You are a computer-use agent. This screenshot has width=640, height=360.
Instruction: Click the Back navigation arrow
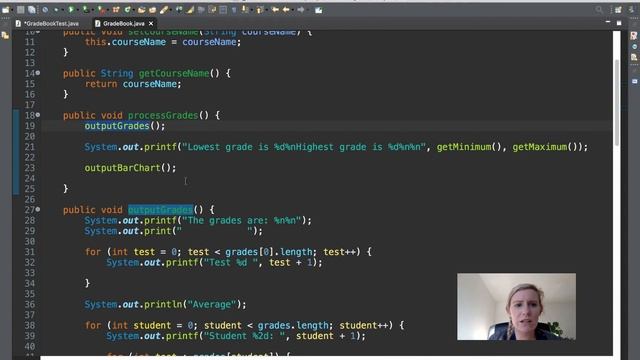(286, 10)
